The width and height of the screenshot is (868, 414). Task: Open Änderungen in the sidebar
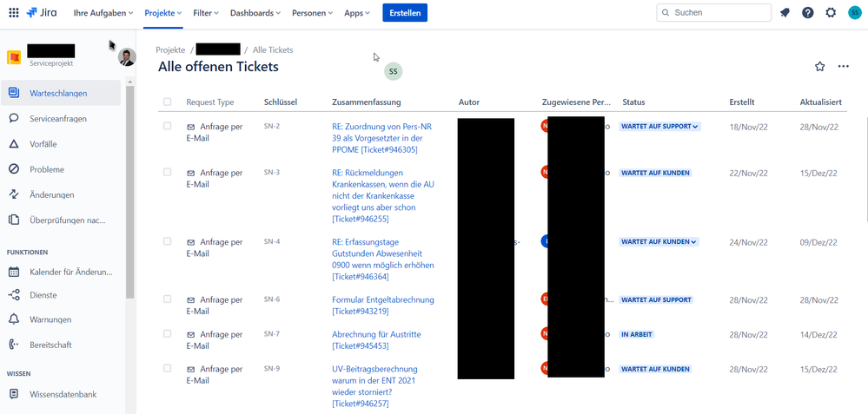60,194
